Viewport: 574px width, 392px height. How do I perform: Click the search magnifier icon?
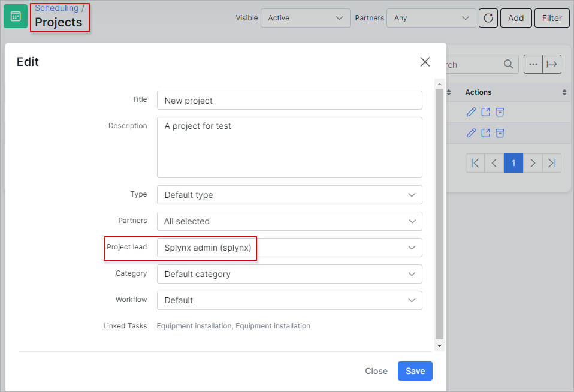coord(508,64)
